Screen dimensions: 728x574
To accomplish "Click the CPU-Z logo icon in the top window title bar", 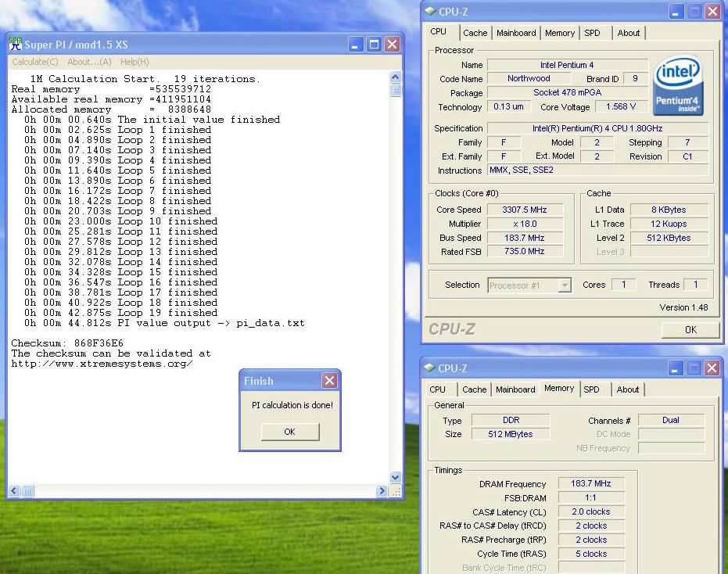I will tap(430, 11).
